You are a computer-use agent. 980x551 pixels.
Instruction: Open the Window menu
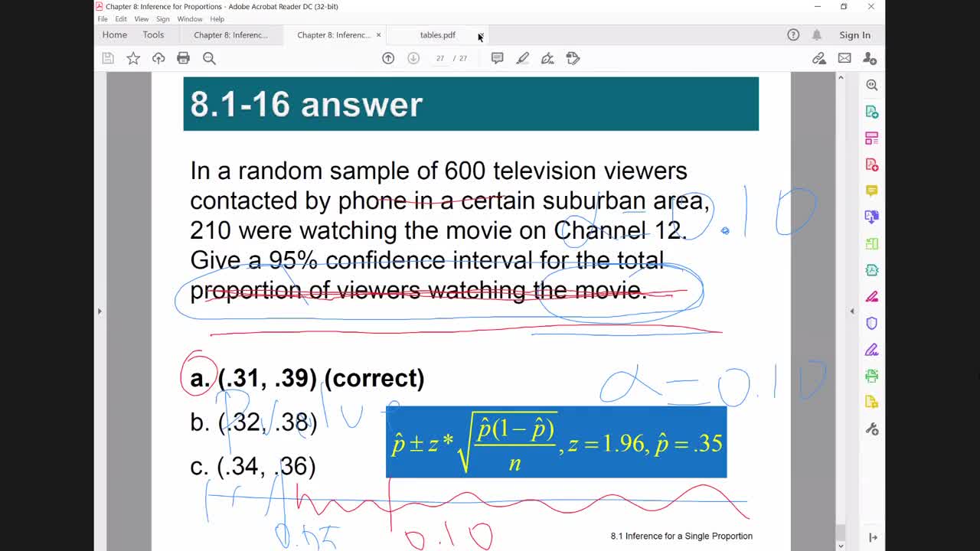[190, 19]
